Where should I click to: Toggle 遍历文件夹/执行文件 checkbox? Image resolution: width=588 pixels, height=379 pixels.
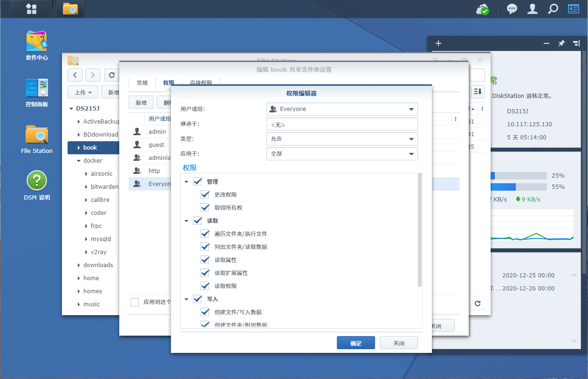(205, 234)
